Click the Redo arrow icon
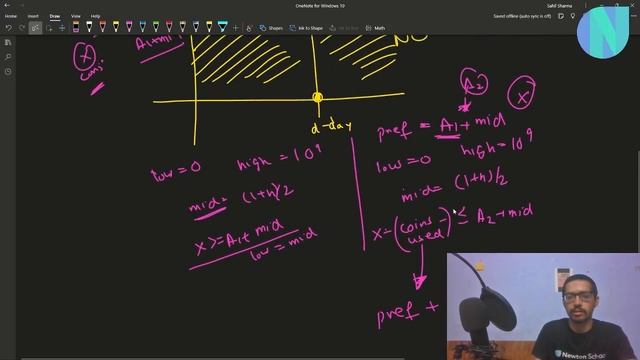 pos(22,28)
